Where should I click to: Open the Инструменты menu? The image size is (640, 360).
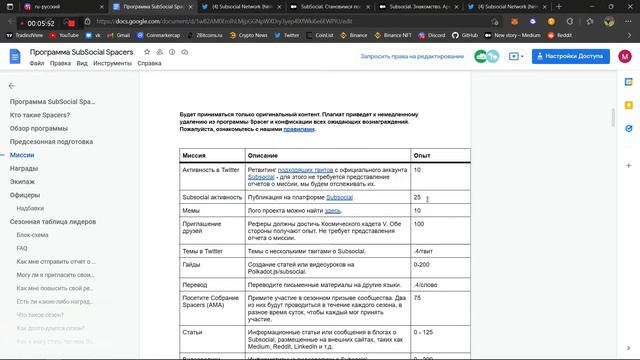112,63
